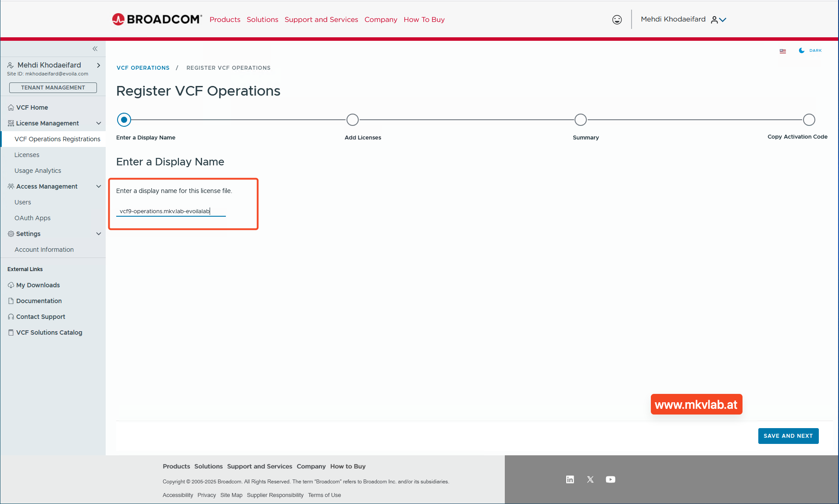Select the Copy Activation Code step
This screenshot has width=839, height=504.
tap(809, 120)
